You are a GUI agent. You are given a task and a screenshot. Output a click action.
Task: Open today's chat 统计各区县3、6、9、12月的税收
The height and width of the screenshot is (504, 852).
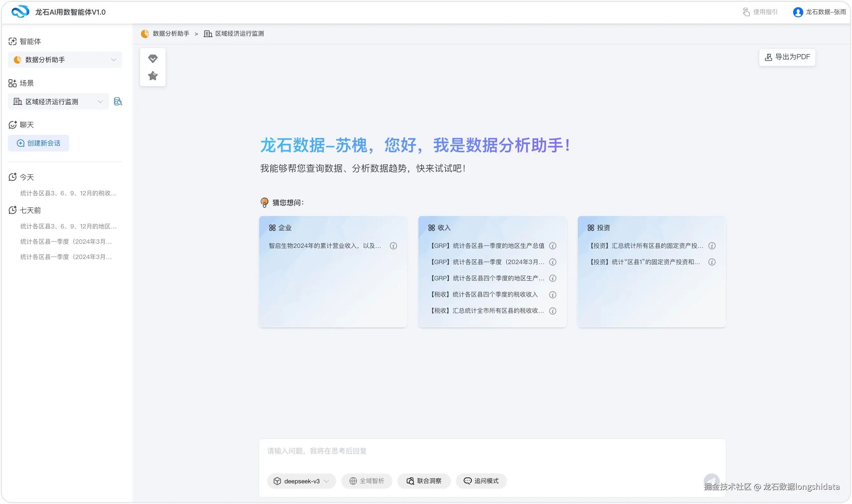[x=68, y=193]
